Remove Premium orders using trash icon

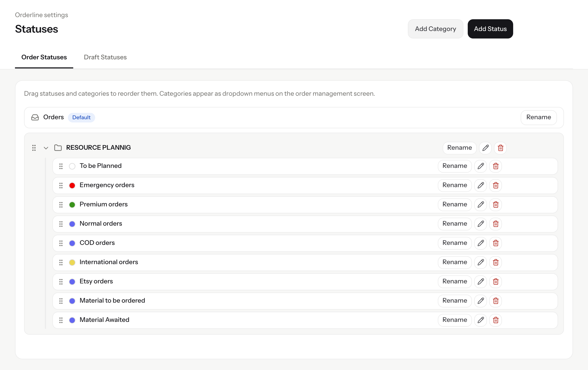tap(496, 205)
